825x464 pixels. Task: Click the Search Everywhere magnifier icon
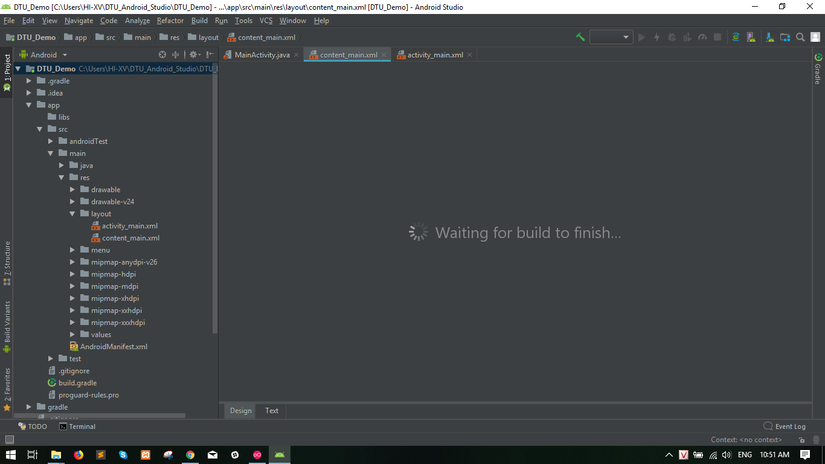pyautogui.click(x=800, y=37)
